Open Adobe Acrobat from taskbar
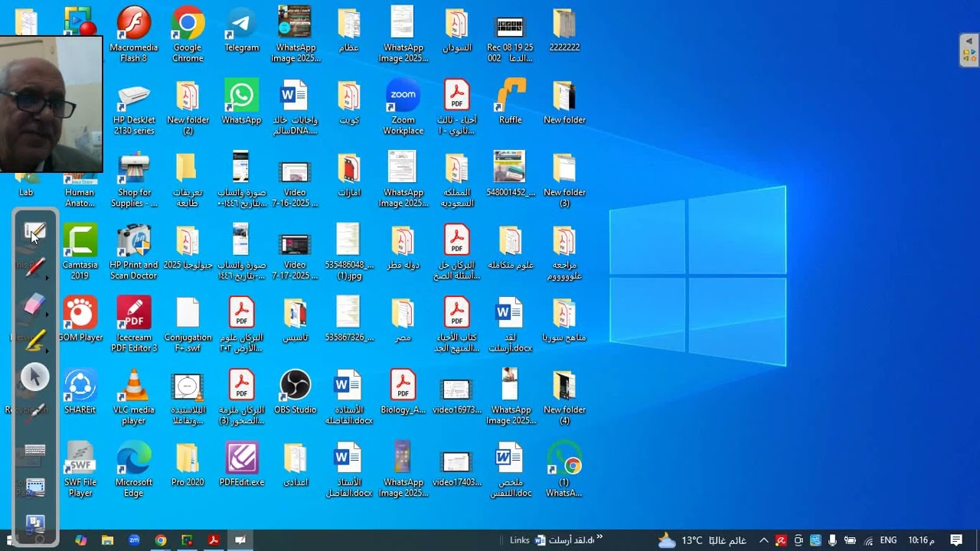Image resolution: width=980 pixels, height=551 pixels. point(214,540)
